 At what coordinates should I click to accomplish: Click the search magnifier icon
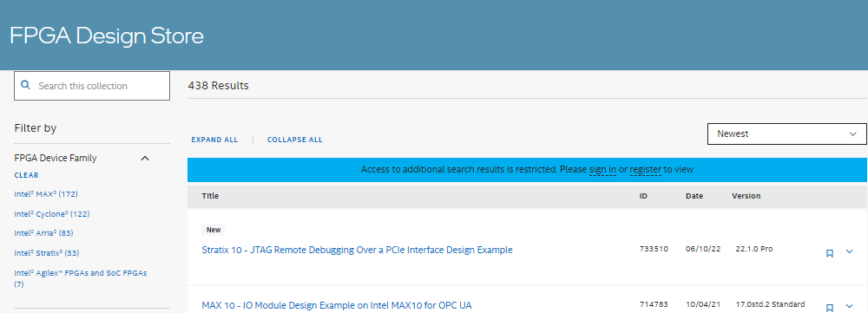pyautogui.click(x=25, y=85)
